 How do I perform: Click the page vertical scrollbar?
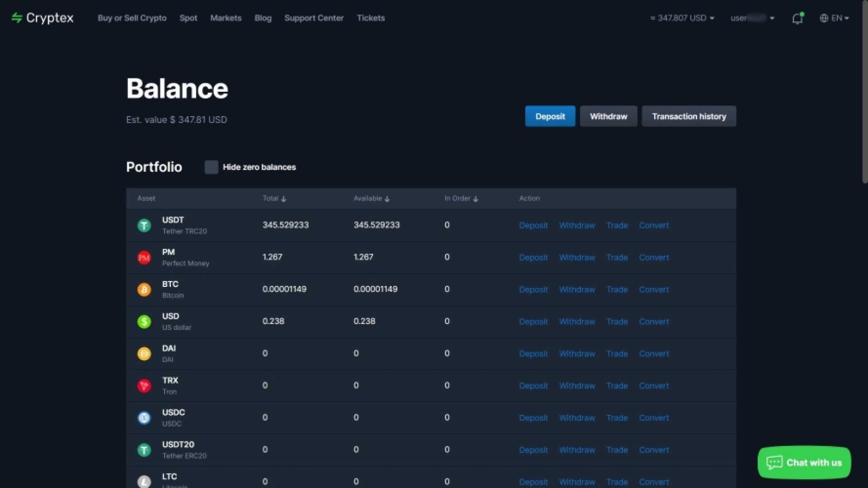click(865, 92)
